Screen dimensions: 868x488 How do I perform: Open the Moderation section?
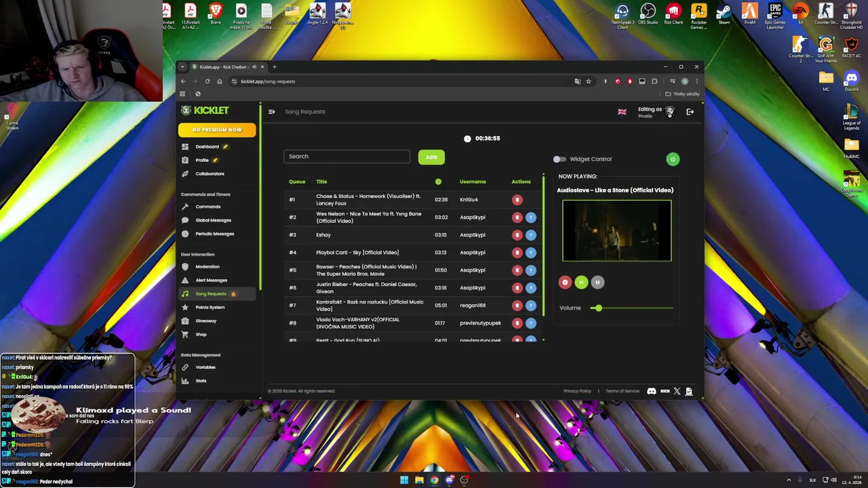coord(207,266)
